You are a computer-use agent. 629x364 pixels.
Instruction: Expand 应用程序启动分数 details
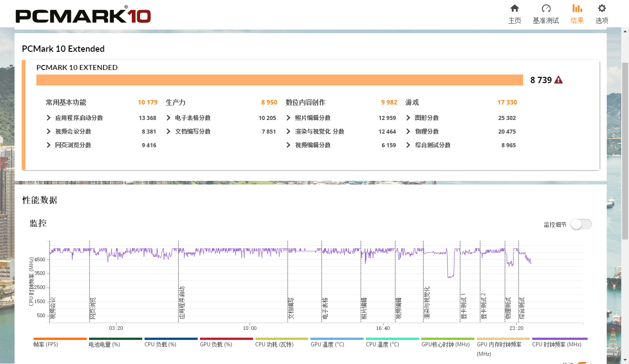pyautogui.click(x=49, y=118)
